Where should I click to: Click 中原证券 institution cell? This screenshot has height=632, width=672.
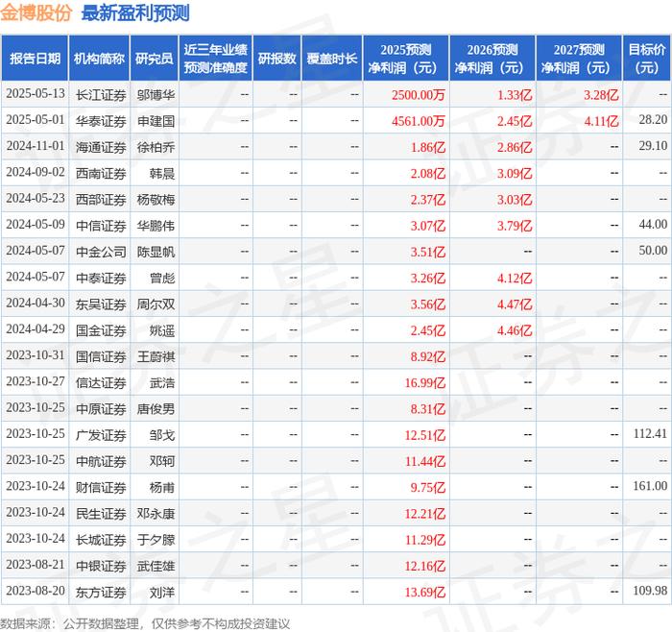(101, 408)
